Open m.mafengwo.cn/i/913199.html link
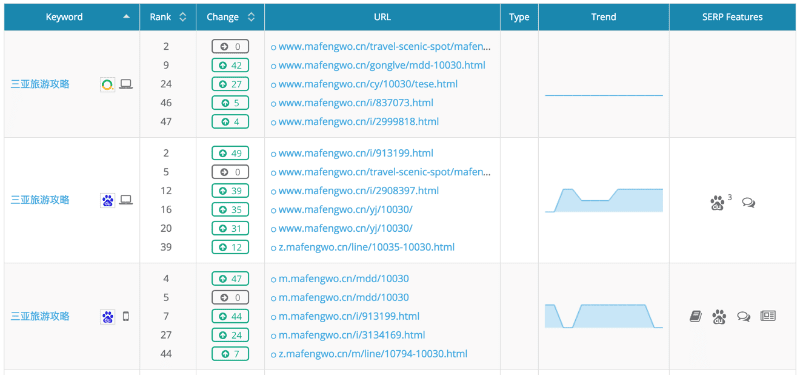Image resolution: width=800 pixels, height=375 pixels. 349,316
